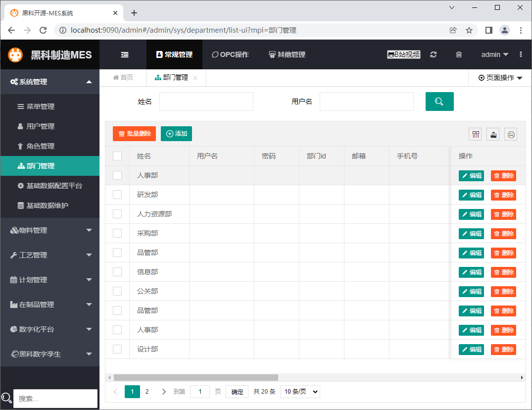Check the box for first 人事部 row
The height and width of the screenshot is (410, 532).
[117, 175]
